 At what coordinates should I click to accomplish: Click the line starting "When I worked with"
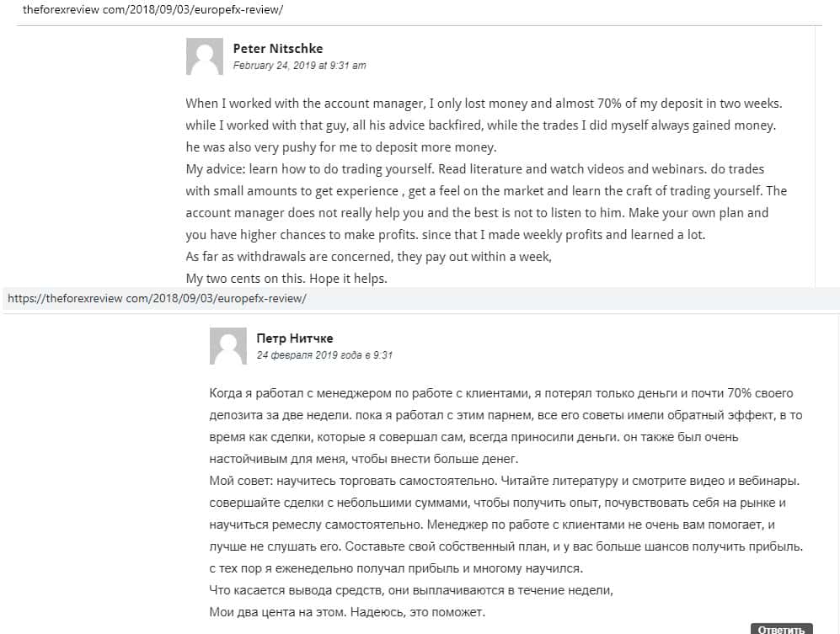484,104
